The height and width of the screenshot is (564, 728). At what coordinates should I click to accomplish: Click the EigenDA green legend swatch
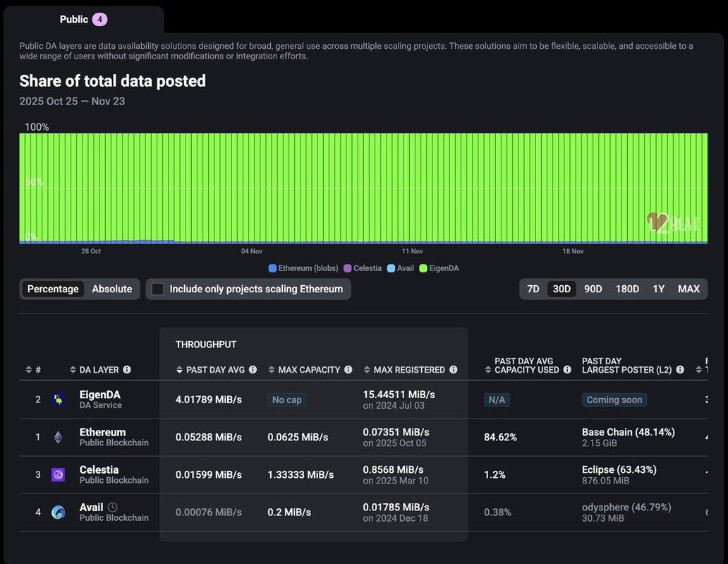423,268
